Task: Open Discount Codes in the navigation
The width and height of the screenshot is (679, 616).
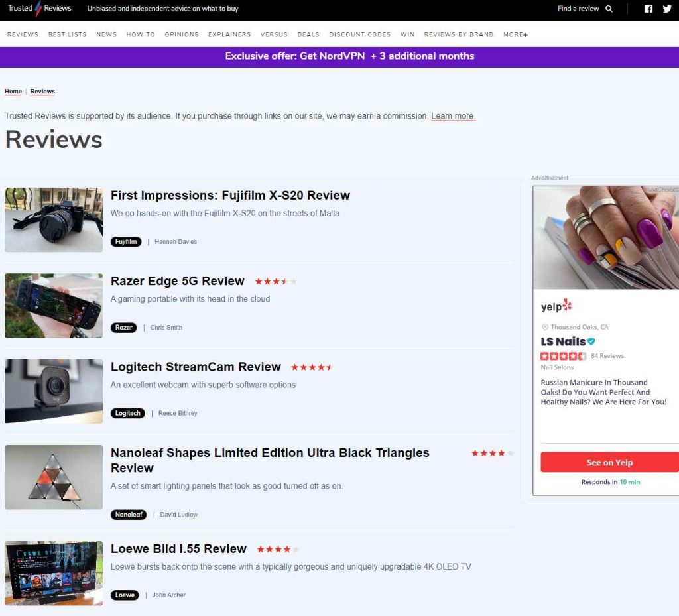Action: [359, 34]
